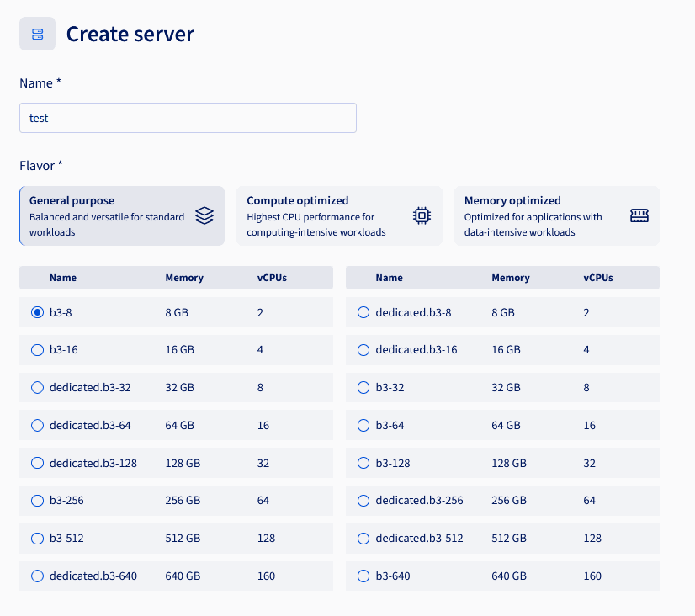This screenshot has width=695, height=616.
Task: Click the 32 GB memory cell of dedicated.b3-32
Action: tap(179, 387)
